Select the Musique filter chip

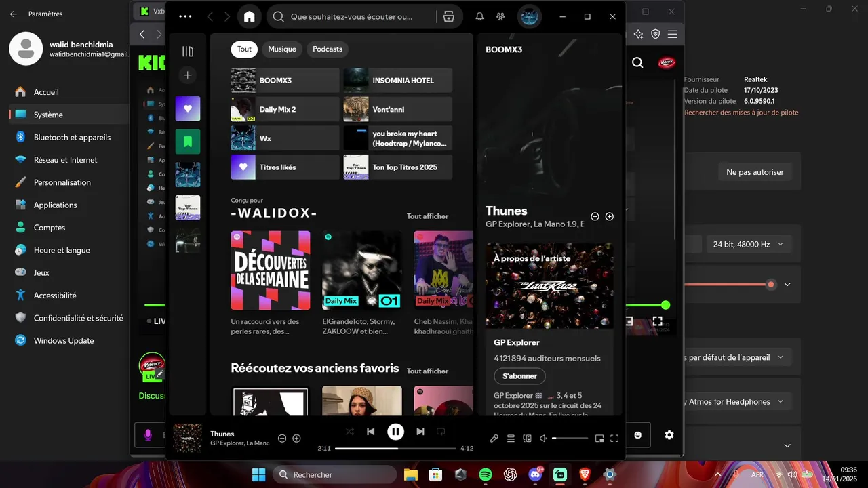tap(282, 49)
